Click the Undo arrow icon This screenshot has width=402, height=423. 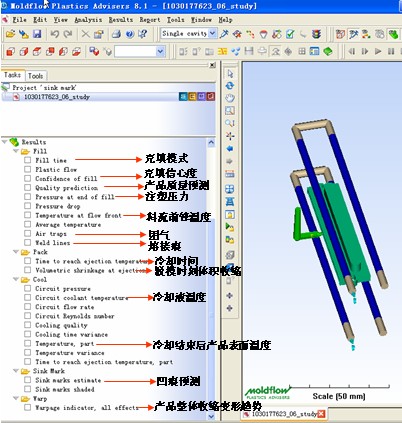(55, 34)
